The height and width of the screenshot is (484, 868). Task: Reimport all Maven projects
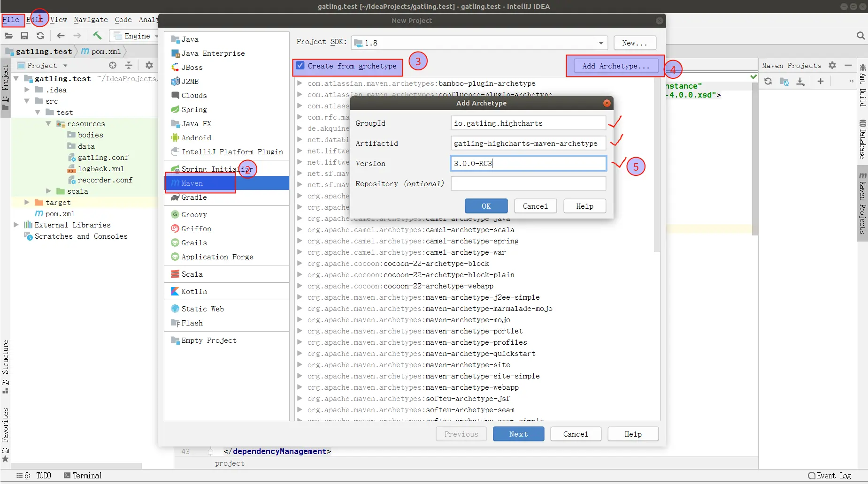tap(768, 81)
